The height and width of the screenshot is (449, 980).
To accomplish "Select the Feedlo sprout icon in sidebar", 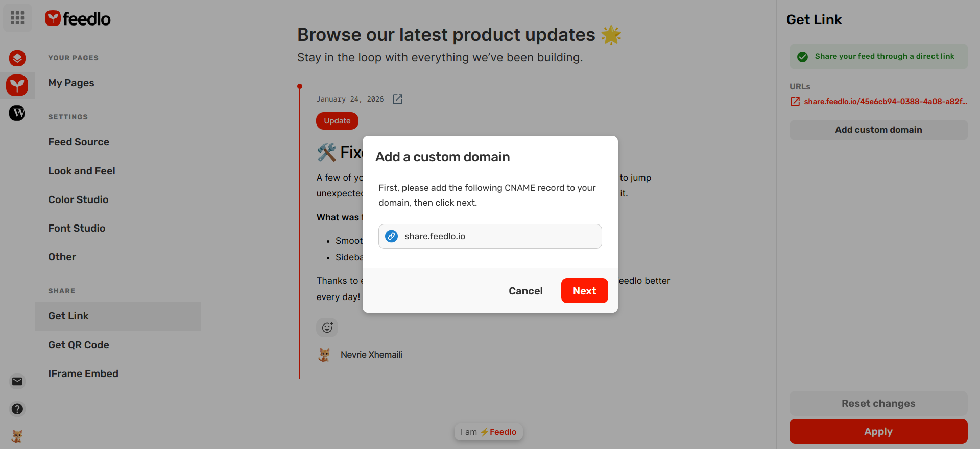I will coord(17,85).
